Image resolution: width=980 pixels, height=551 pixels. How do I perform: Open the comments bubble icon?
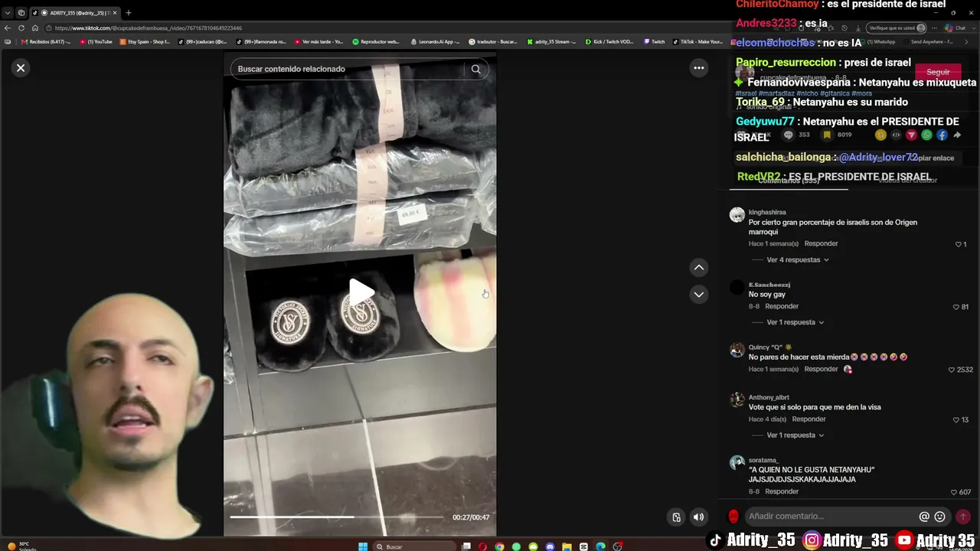click(x=788, y=135)
